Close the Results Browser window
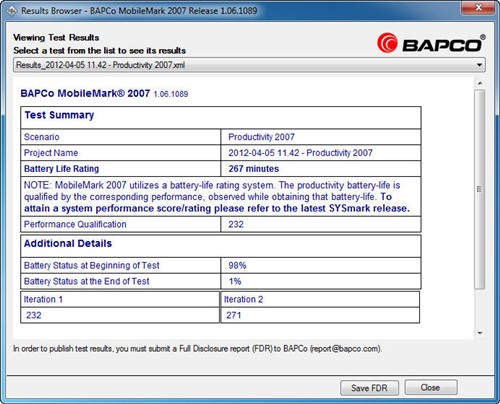The image size is (500, 404). click(478, 7)
